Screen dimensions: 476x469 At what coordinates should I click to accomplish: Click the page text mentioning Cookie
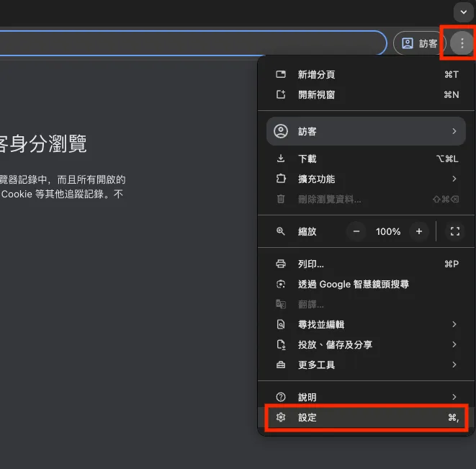click(x=62, y=194)
